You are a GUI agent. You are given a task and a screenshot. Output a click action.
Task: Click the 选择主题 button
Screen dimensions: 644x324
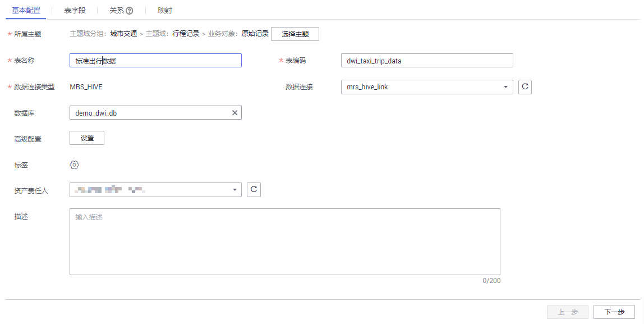[295, 34]
